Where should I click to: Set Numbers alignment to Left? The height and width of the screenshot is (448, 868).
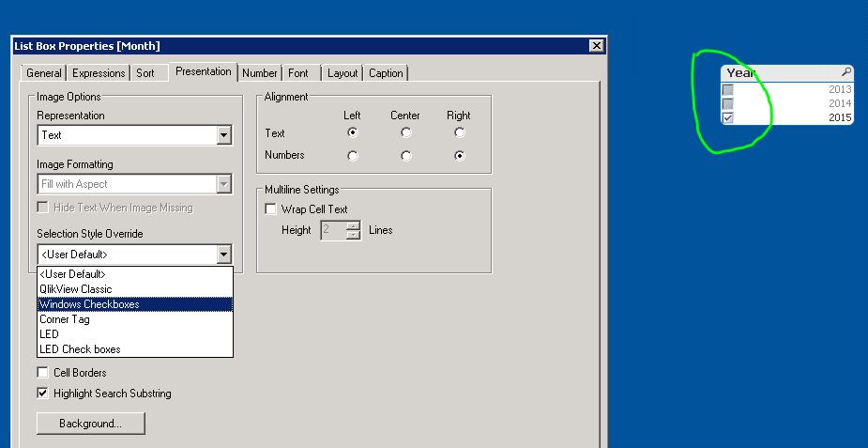[x=352, y=156]
